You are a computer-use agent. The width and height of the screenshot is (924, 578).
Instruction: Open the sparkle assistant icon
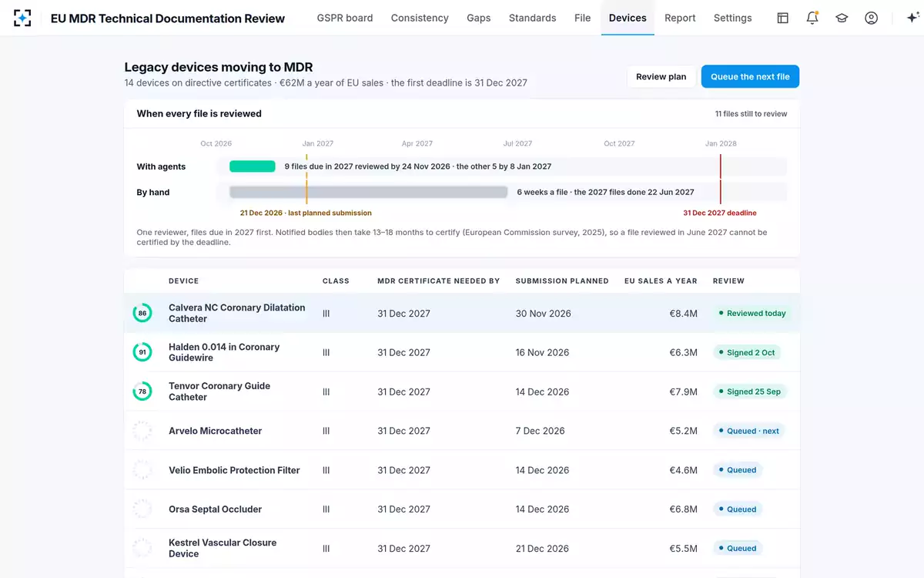coord(914,18)
